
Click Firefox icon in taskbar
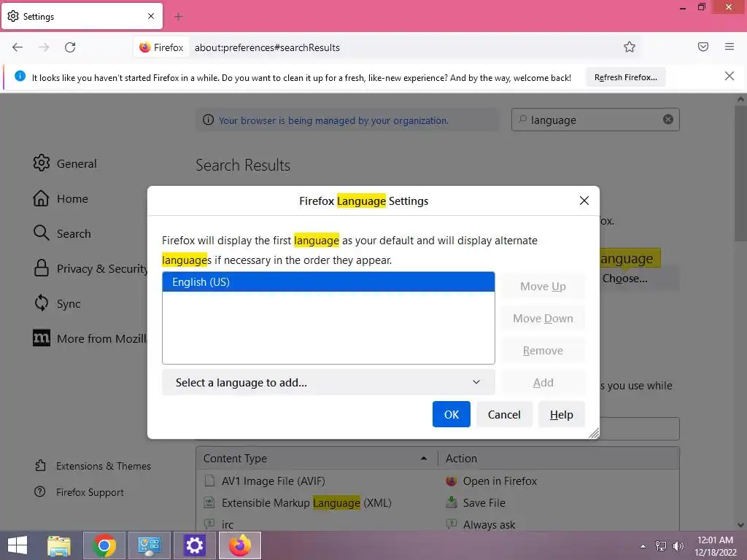[239, 545]
